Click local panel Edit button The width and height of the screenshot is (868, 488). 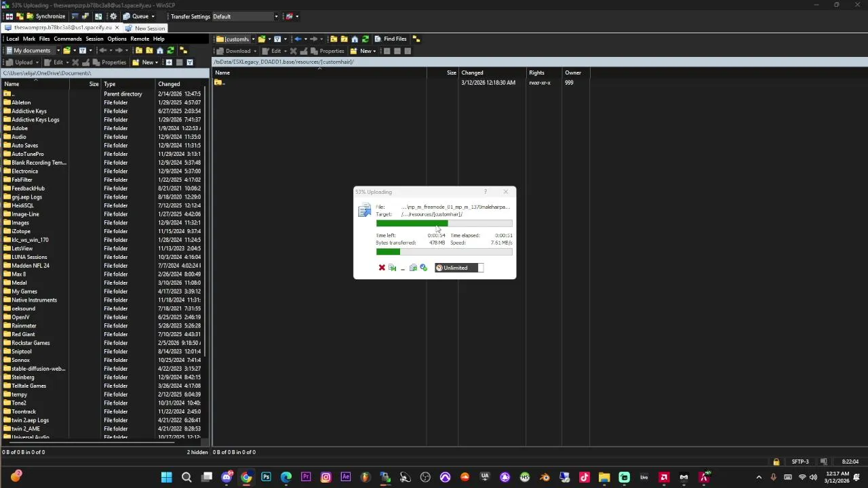point(55,62)
